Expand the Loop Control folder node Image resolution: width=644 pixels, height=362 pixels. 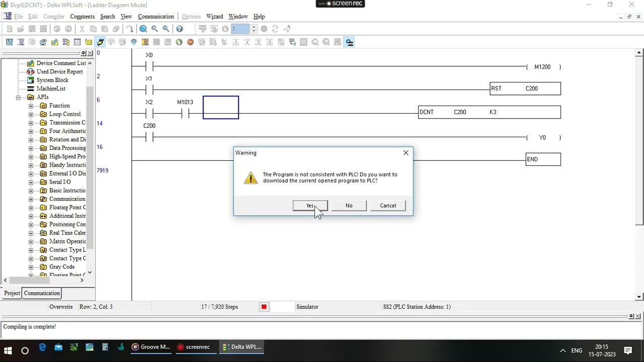[31, 115]
